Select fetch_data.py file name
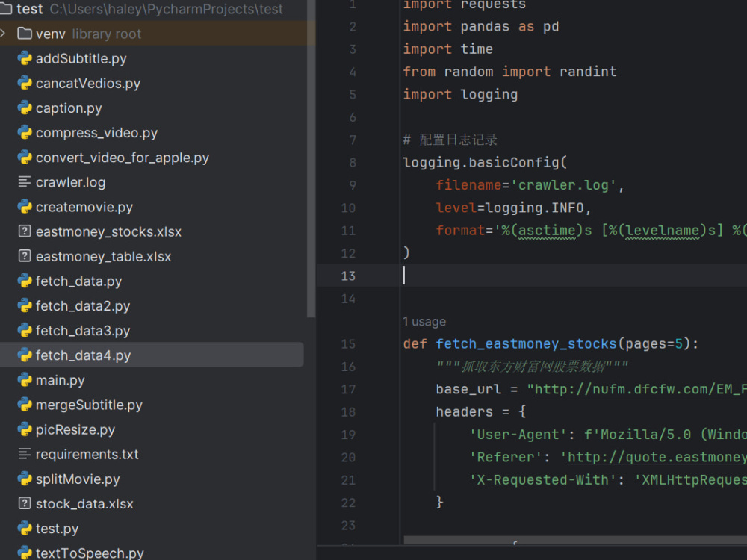Screen dimensions: 747x560 pyautogui.click(x=78, y=281)
